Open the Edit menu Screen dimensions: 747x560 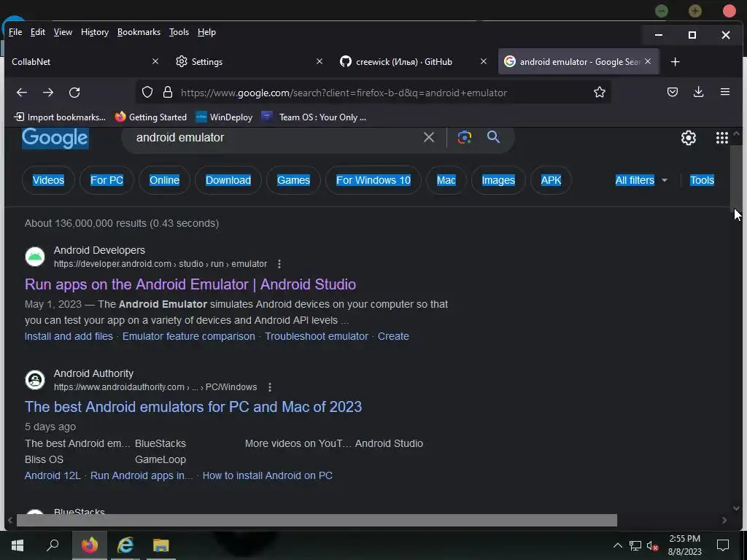(x=38, y=32)
